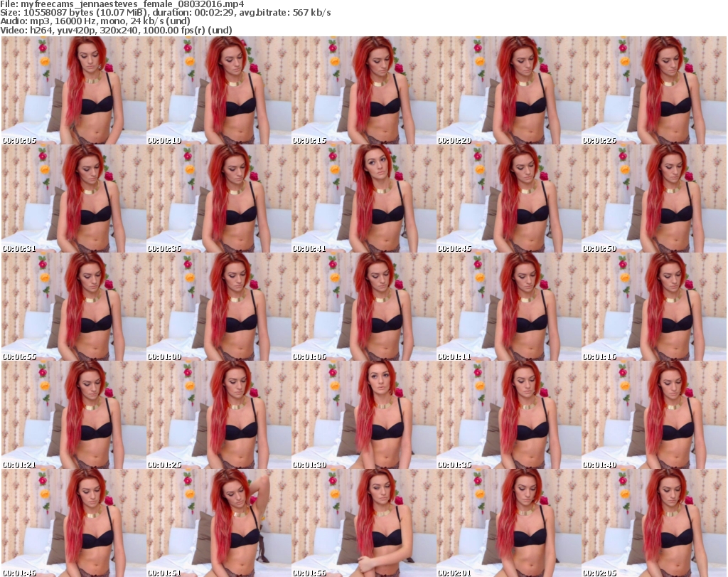Click the frame labeled 00:02:01
Image resolution: width=728 pixels, height=577 pixels.
tap(509, 523)
